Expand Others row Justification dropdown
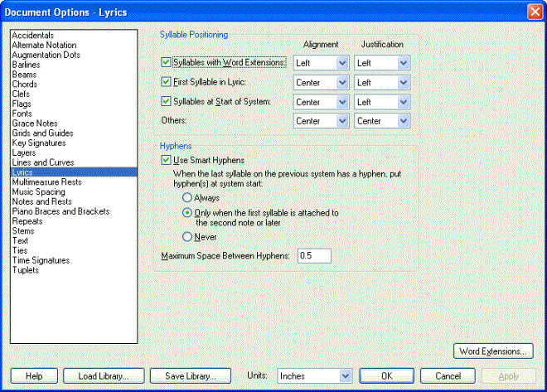Image resolution: width=547 pixels, height=392 pixels. 382,121
